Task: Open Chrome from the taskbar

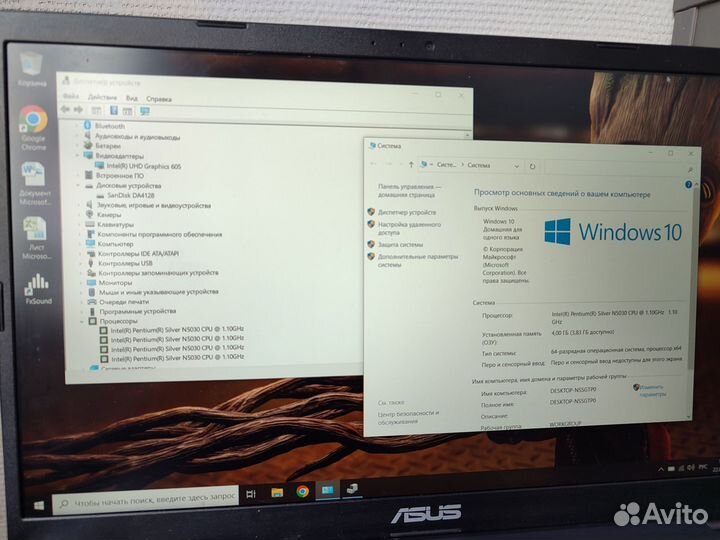Action: click(x=303, y=491)
